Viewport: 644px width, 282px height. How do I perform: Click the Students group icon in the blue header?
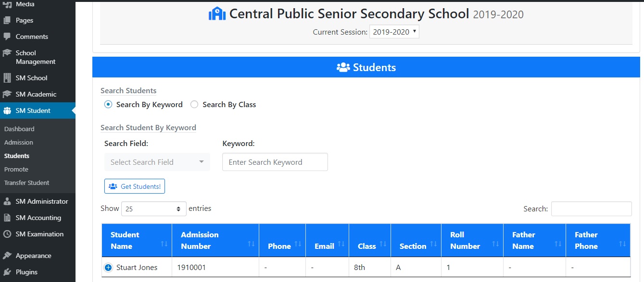point(342,67)
